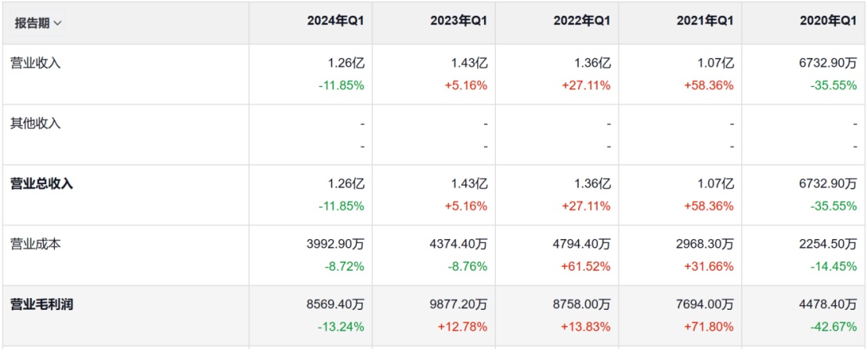The image size is (868, 349).
Task: Select the 其他收入 row label
Action: click(x=35, y=124)
